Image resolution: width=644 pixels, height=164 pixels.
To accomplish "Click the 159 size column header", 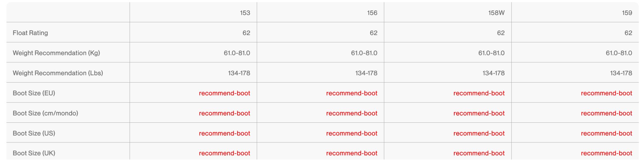I will pos(627,13).
